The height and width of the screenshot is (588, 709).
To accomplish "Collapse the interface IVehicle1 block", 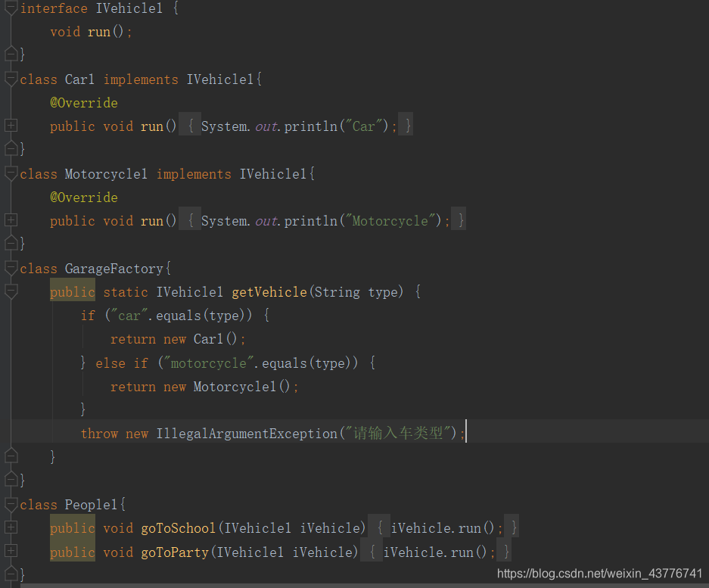I will coord(11,8).
